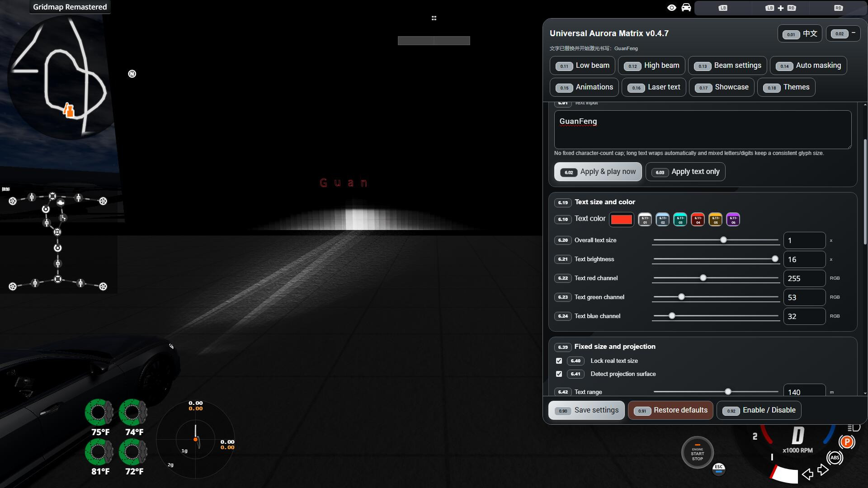This screenshot has width=868, height=488.
Task: Click rear-right wheel icon in powertrain diagram
Action: tap(103, 286)
